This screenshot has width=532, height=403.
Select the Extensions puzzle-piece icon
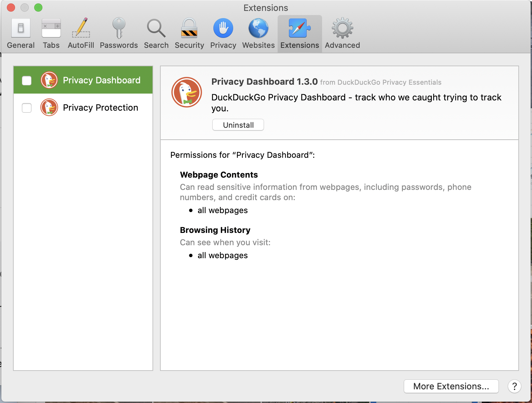(x=300, y=28)
